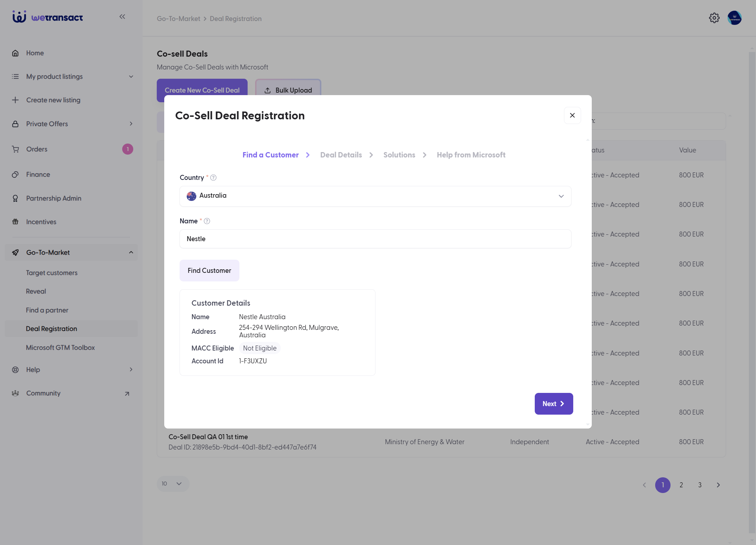Viewport: 756px width, 545px height.
Task: Click the Help lifebuoy icon
Action: [15, 370]
